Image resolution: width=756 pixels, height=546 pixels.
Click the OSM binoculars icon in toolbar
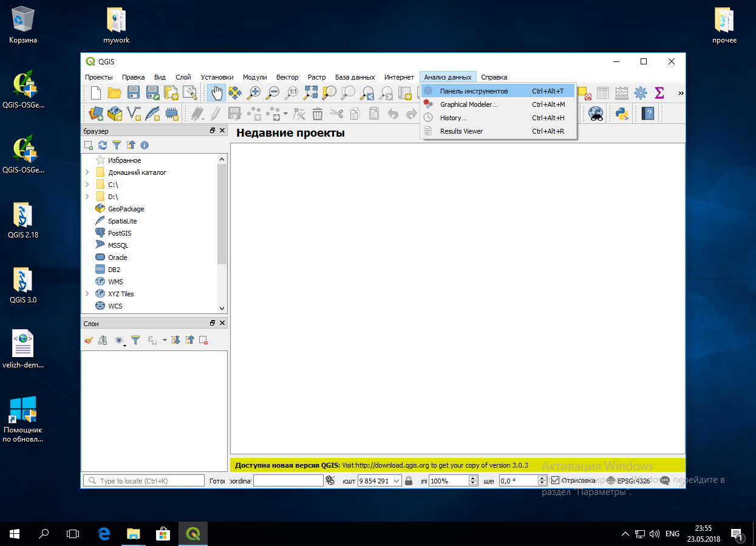596,114
